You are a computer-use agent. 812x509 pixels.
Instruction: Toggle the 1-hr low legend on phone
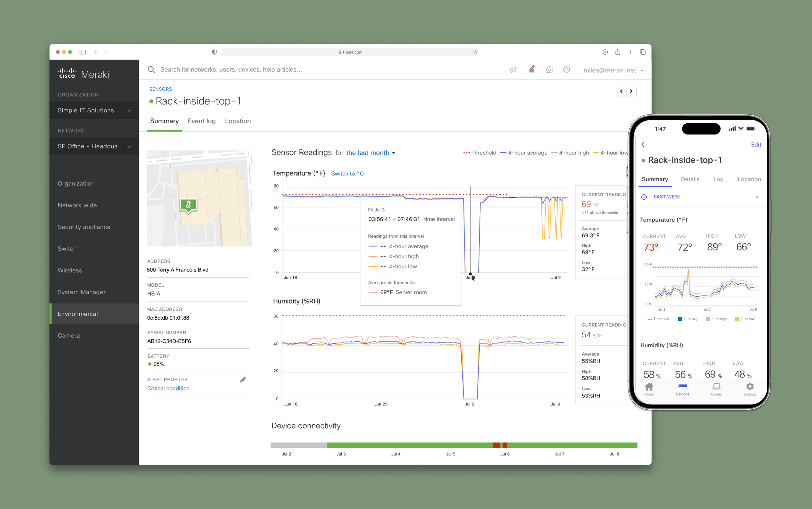[x=745, y=319]
